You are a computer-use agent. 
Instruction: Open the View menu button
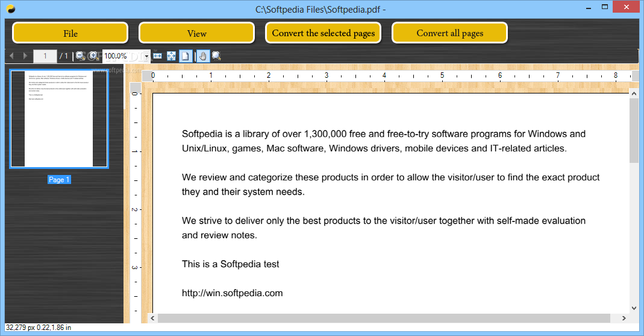click(x=197, y=33)
